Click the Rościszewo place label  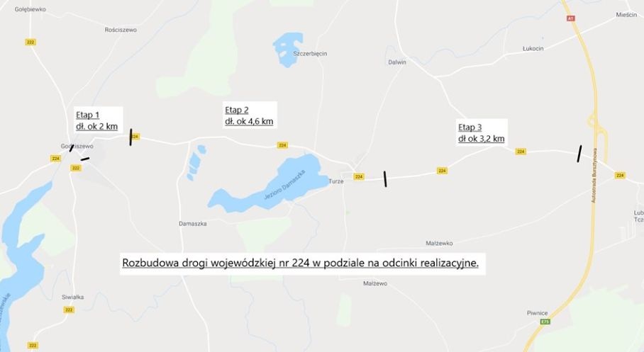pyautogui.click(x=121, y=30)
